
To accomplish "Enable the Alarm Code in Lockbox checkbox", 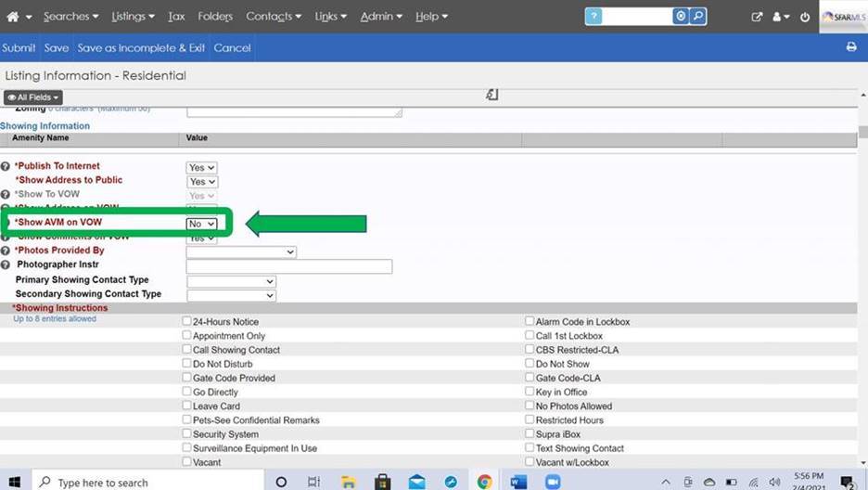I will point(530,321).
